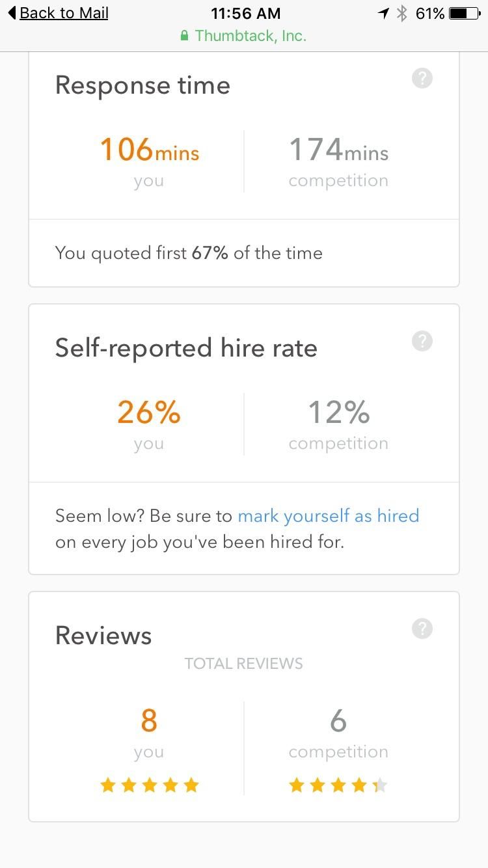Screen dimensions: 488x868
Task: Tap the back arrow to Mail
Action: (12, 13)
